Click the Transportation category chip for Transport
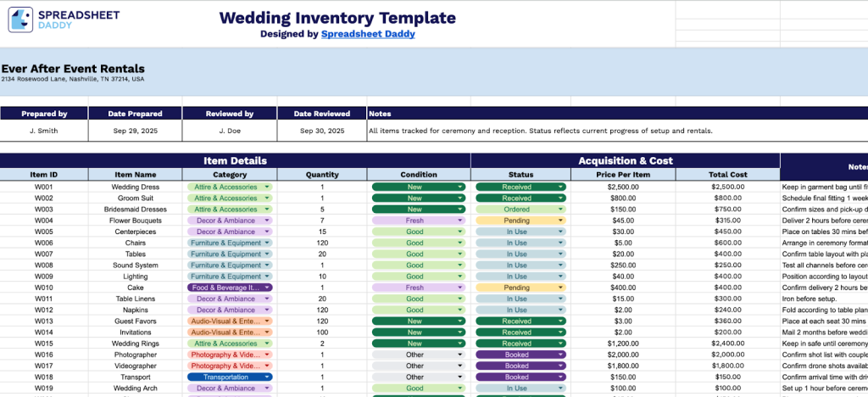This screenshot has width=868, height=397. pos(230,377)
